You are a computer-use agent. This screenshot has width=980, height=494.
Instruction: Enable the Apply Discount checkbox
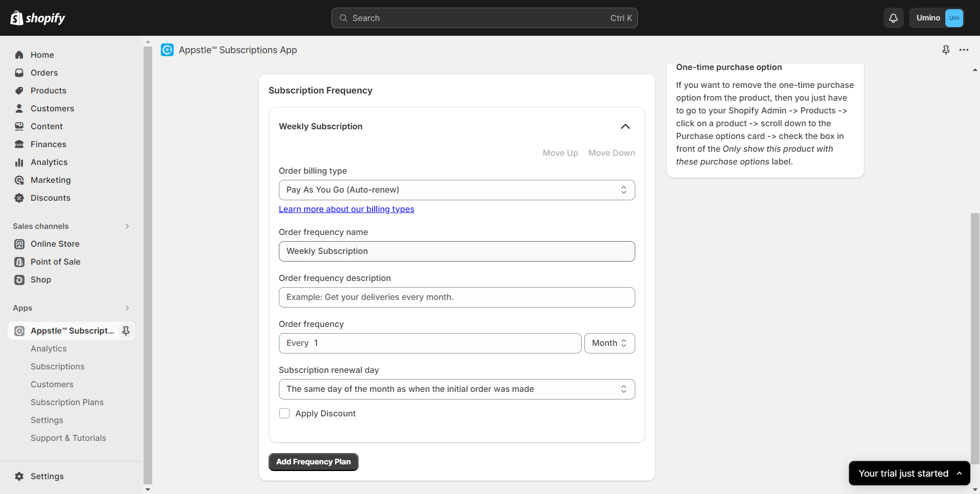284,413
